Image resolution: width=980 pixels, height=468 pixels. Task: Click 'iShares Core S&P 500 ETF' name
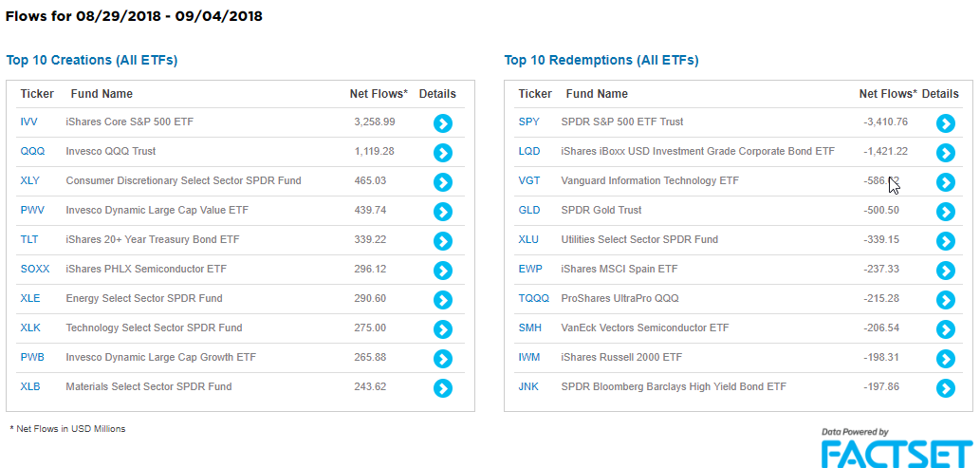(130, 122)
